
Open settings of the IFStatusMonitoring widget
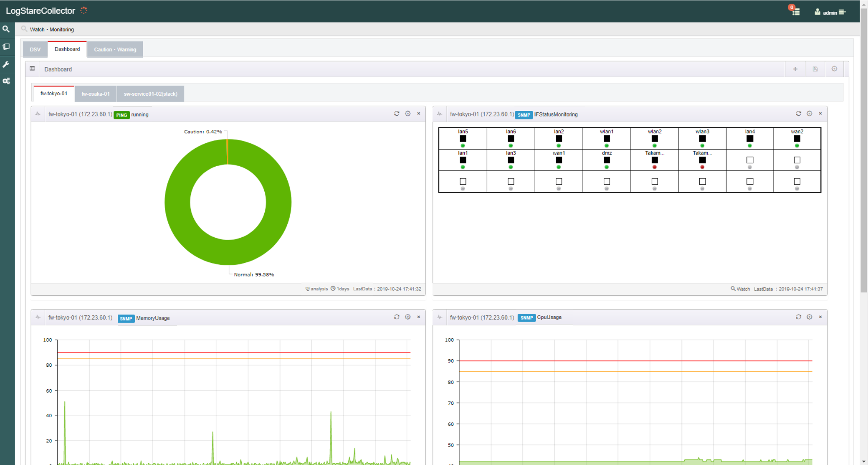click(810, 114)
